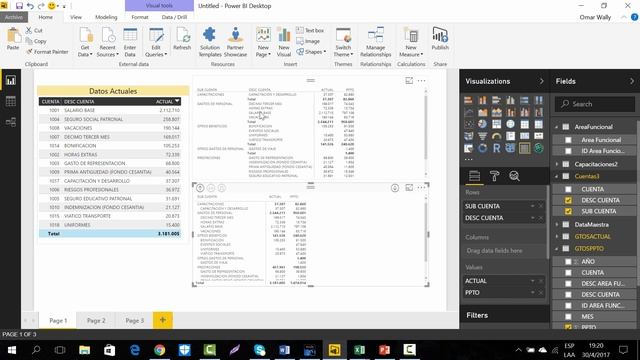Open the Fields well tab icon
The width and height of the screenshot is (640, 360).
[474, 176]
